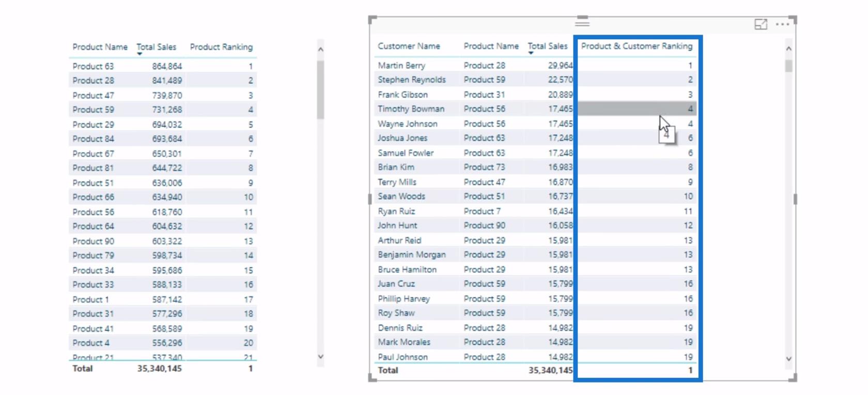Click sort arrow under right Total Sales header

coord(531,53)
